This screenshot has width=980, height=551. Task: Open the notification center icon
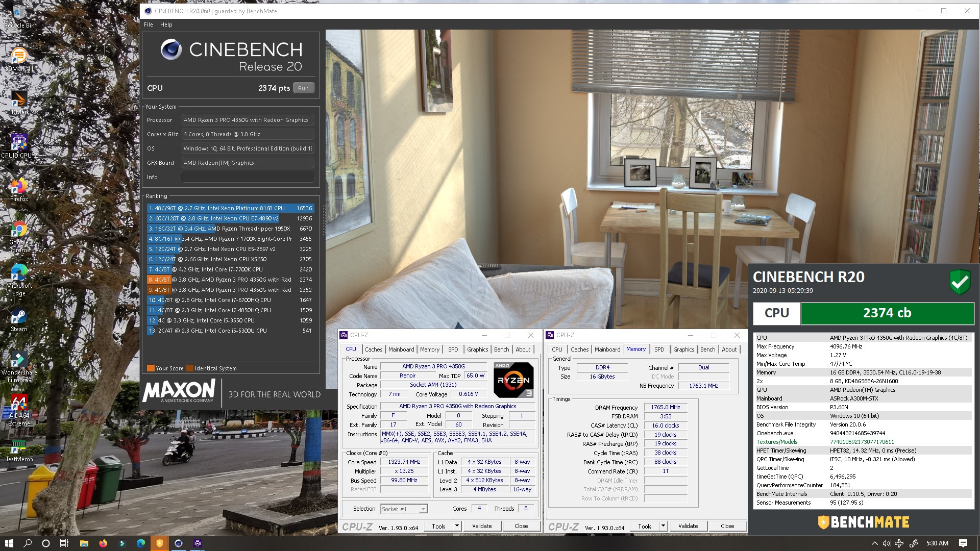963,543
